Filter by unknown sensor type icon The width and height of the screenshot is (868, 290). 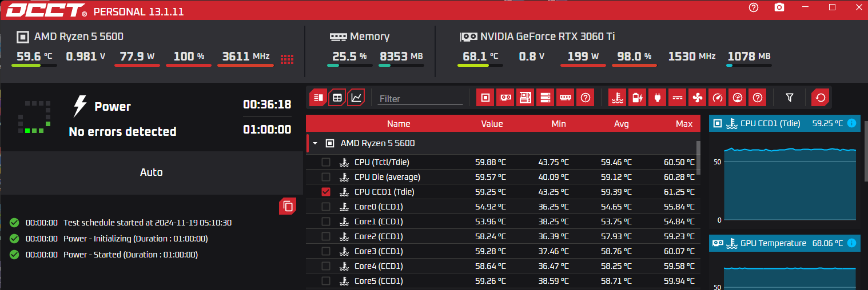[x=757, y=98]
